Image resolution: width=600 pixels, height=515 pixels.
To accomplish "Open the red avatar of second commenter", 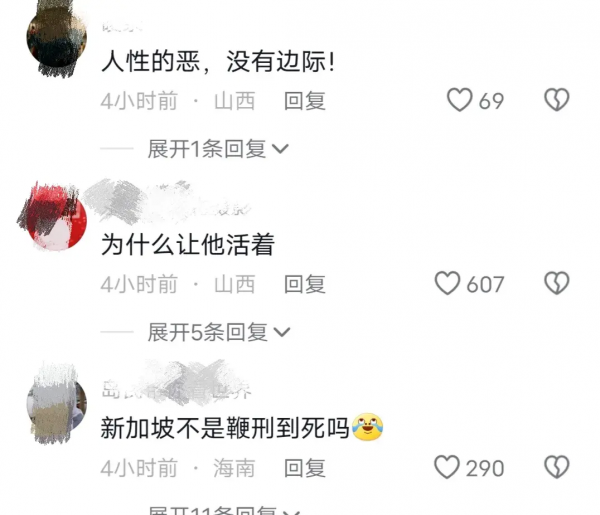I will pyautogui.click(x=57, y=221).
